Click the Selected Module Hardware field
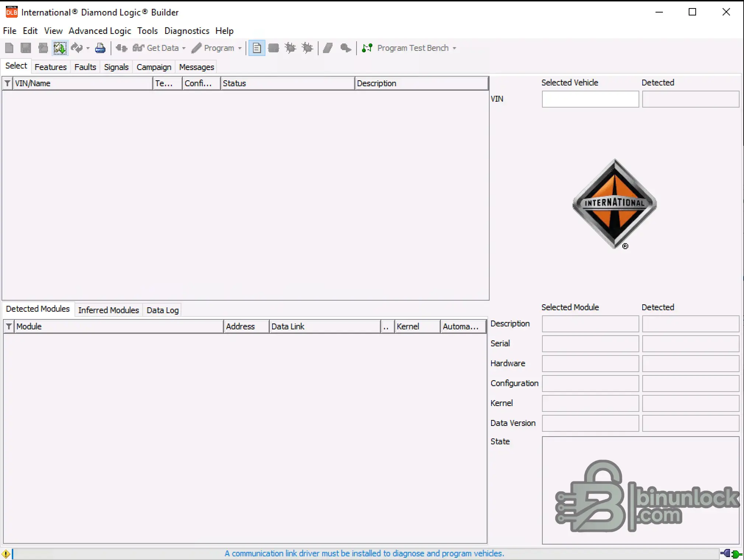This screenshot has height=560, width=744. (x=590, y=364)
